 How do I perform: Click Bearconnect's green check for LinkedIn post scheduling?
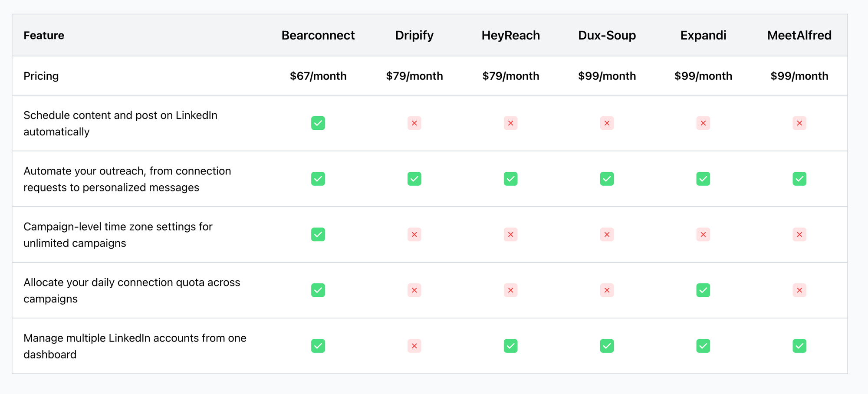point(318,123)
